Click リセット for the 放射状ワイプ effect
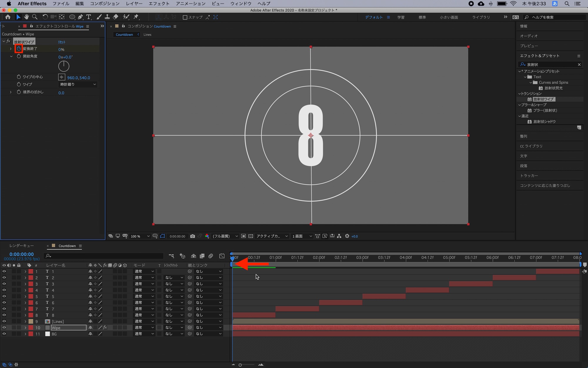Image resolution: width=588 pixels, height=368 pixels. (62, 42)
